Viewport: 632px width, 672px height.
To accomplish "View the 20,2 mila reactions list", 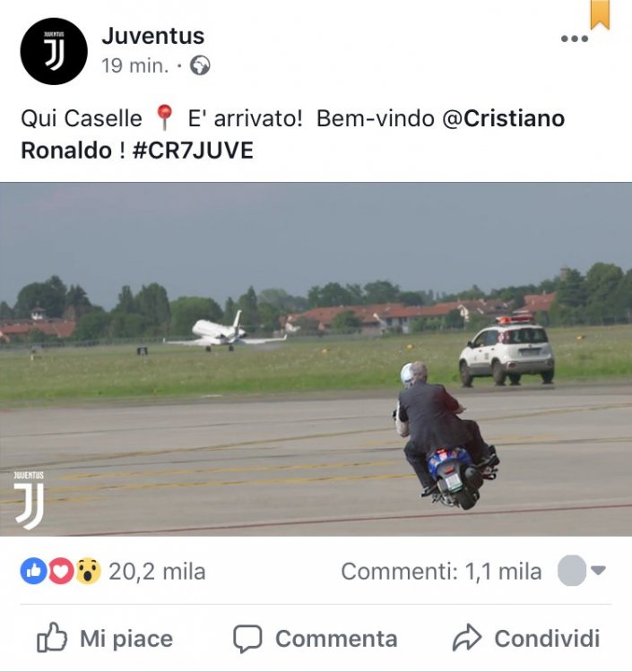I will tap(157, 572).
